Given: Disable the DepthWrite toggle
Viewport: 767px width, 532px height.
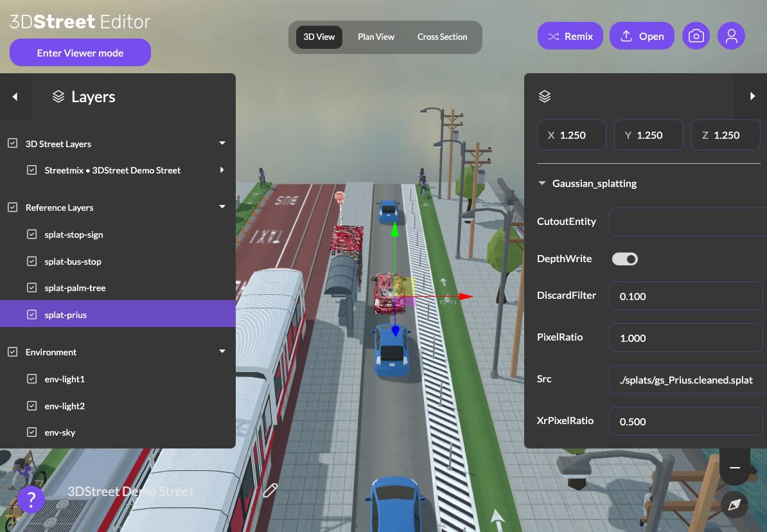Looking at the screenshot, I should coord(624,258).
